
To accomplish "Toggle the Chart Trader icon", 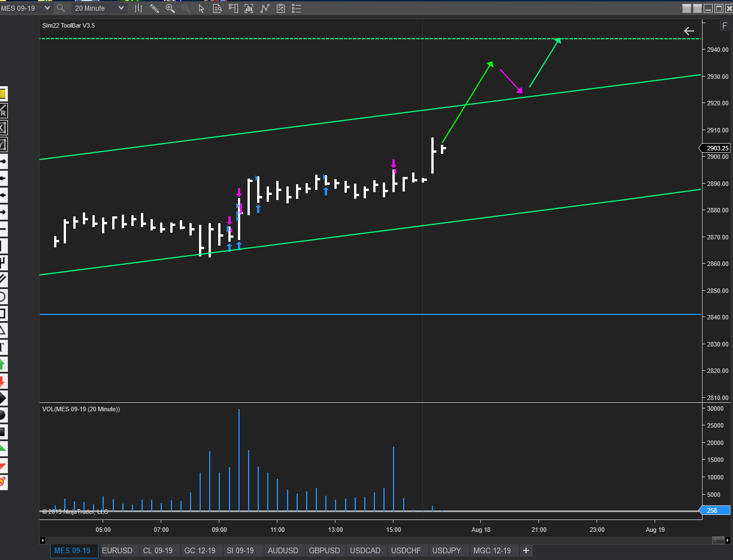I will pyautogui.click(x=233, y=8).
